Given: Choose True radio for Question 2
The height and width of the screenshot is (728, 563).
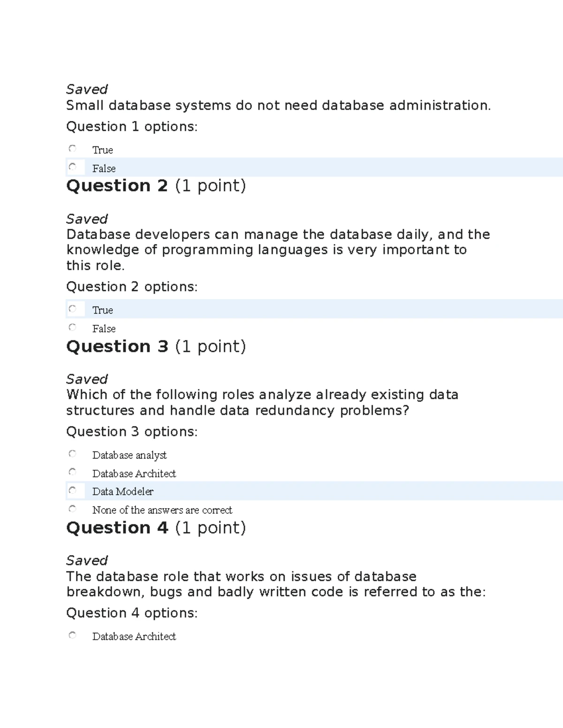Looking at the screenshot, I should tap(72, 309).
